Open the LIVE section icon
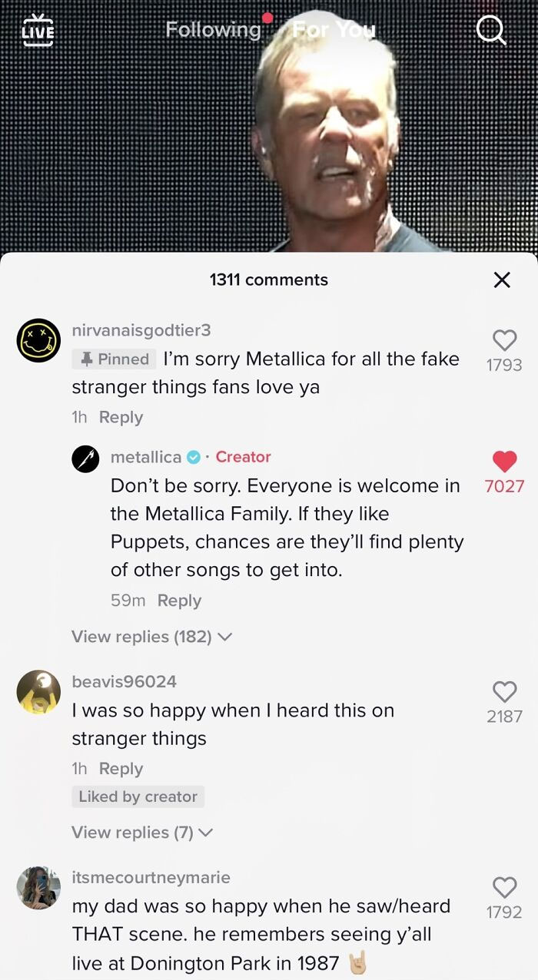 (x=38, y=29)
